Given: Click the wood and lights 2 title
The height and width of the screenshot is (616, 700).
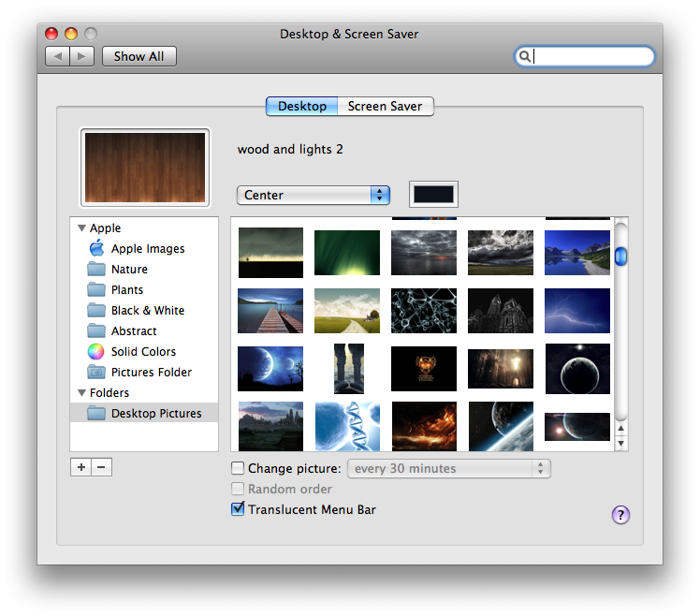Looking at the screenshot, I should (x=290, y=149).
